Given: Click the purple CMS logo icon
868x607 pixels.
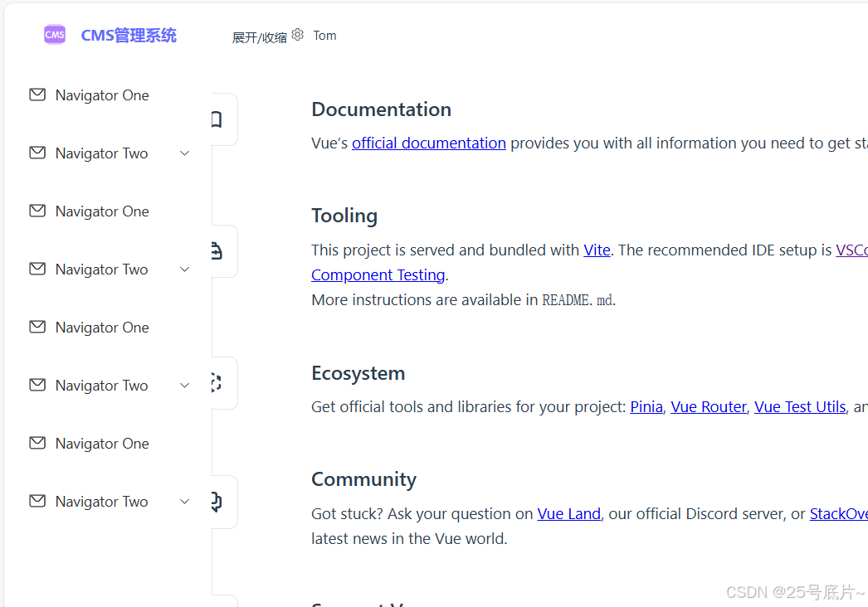Looking at the screenshot, I should [x=55, y=35].
